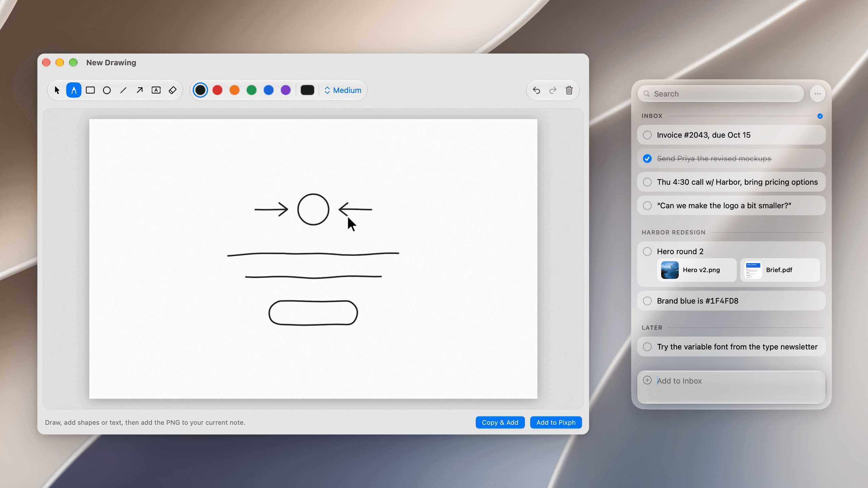Image resolution: width=868 pixels, height=488 pixels.
Task: Choose the black color swatch
Action: coord(200,90)
